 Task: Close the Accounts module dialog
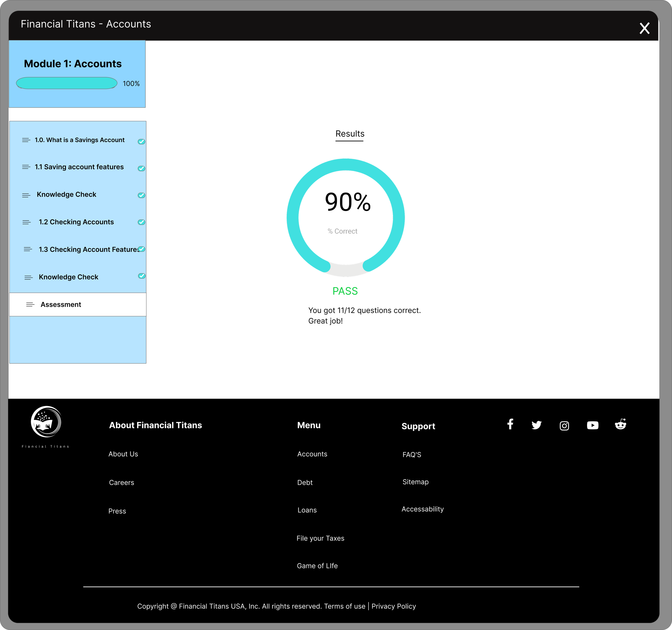pyautogui.click(x=644, y=29)
